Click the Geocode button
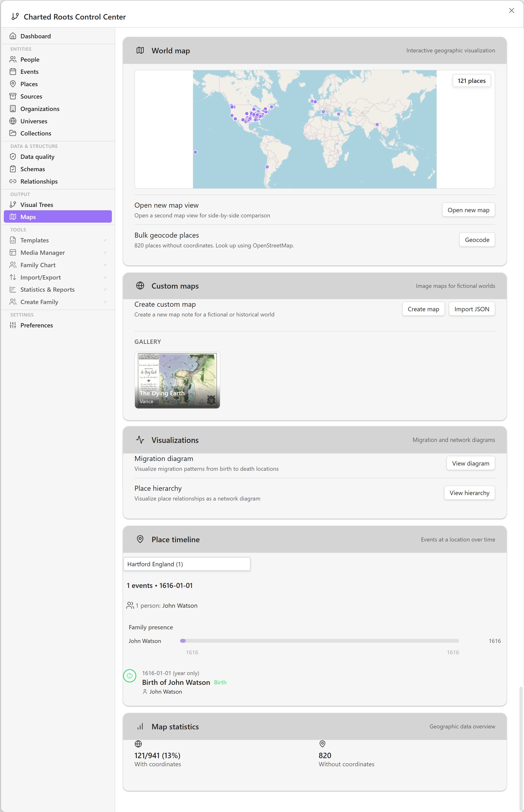Screen dimensions: 524x812 [x=477, y=240]
